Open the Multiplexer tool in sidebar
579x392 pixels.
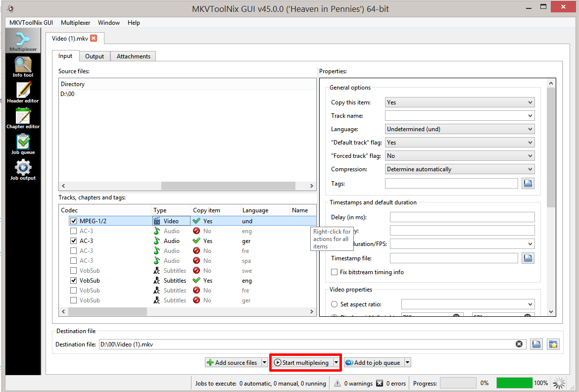23,42
